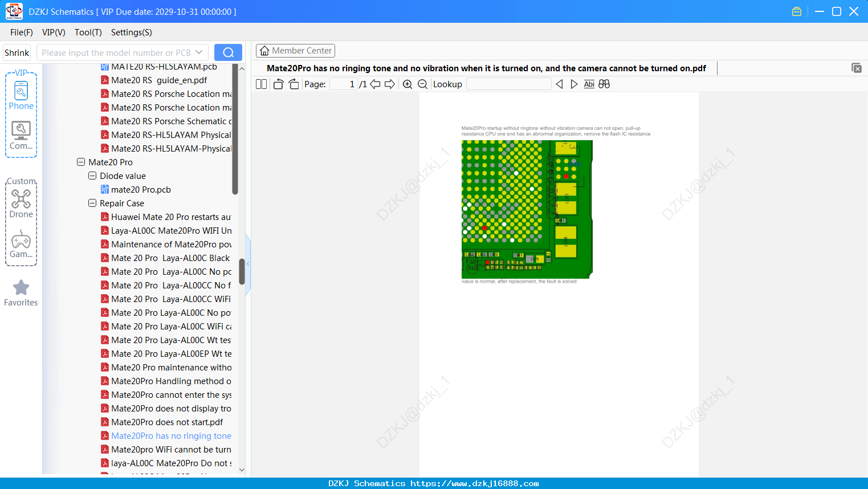Open Mate20 RS-HL5LAYAM.pcb file
The image size is (868, 489).
coord(164,67)
